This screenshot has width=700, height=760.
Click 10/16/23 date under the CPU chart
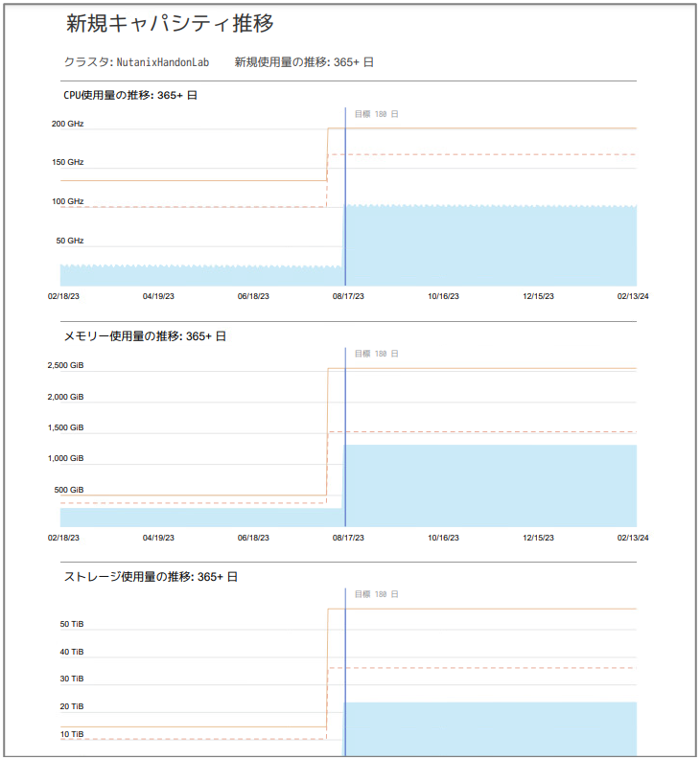[443, 296]
